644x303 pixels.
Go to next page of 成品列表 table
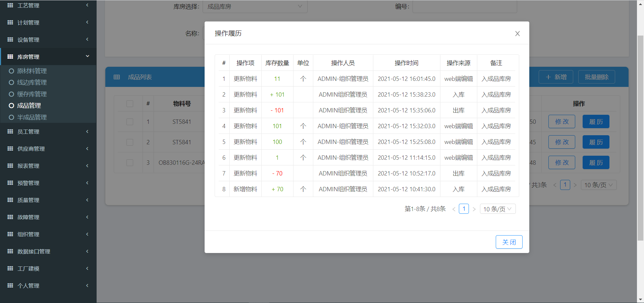(x=575, y=185)
